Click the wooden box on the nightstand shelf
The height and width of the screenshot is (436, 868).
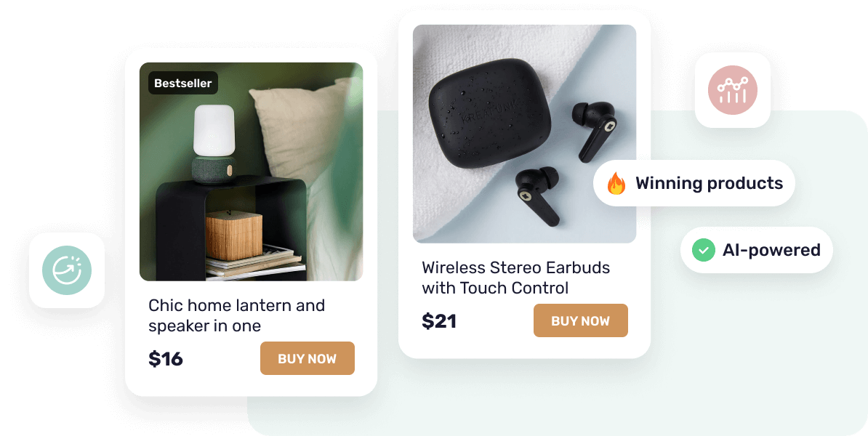pos(234,235)
